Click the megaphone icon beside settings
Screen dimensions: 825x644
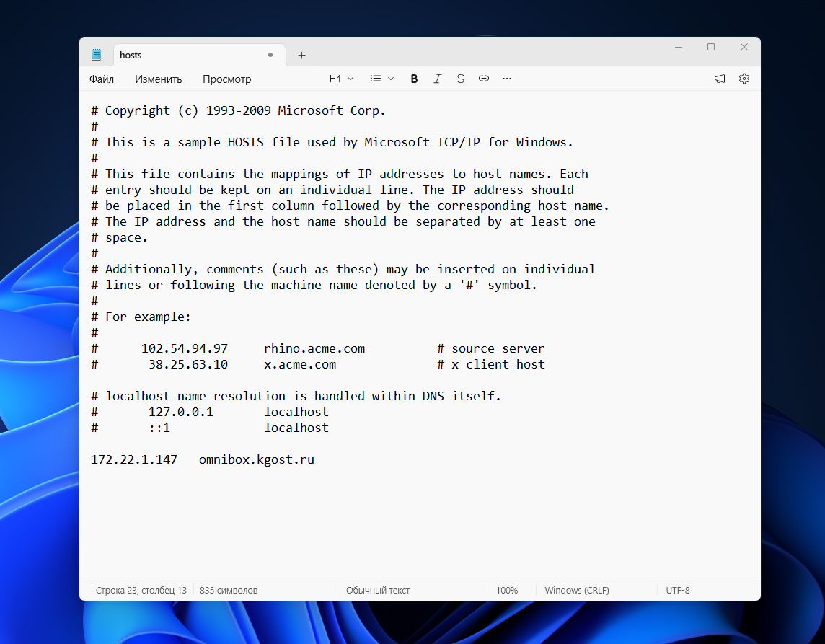(720, 79)
